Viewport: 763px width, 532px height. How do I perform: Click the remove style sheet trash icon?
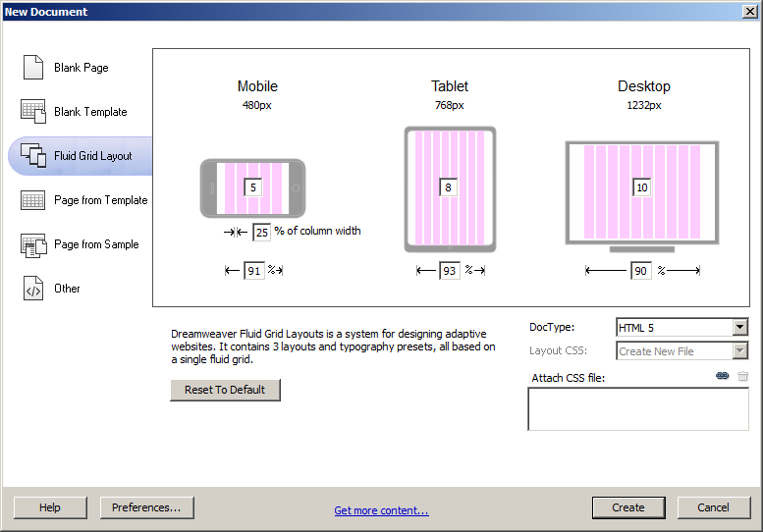pyautogui.click(x=743, y=376)
